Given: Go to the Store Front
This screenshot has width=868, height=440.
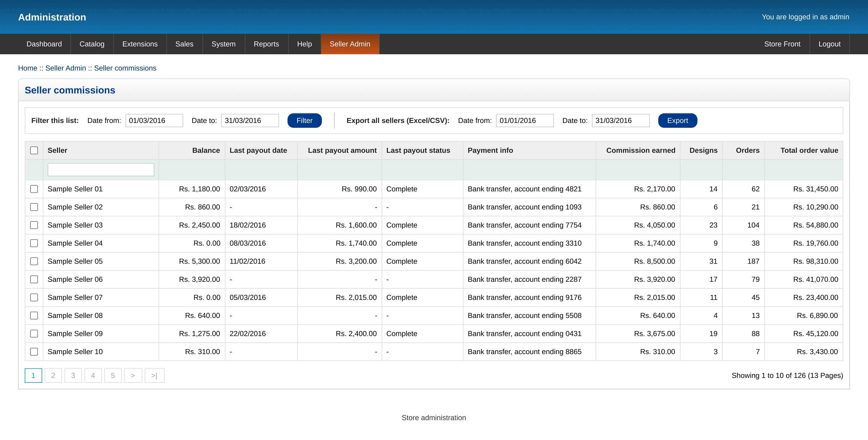Looking at the screenshot, I should 782,44.
